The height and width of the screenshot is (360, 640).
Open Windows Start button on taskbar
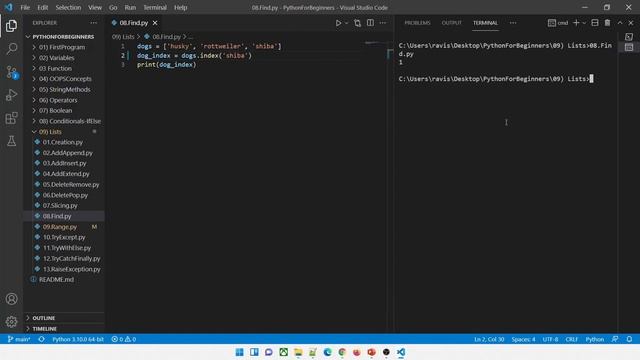240,352
